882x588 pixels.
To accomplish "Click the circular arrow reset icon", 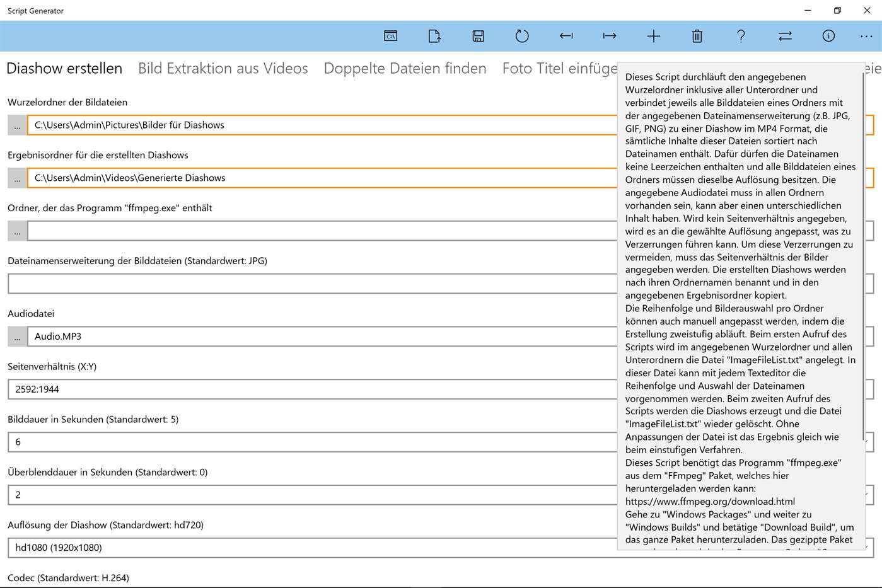I will coord(522,36).
